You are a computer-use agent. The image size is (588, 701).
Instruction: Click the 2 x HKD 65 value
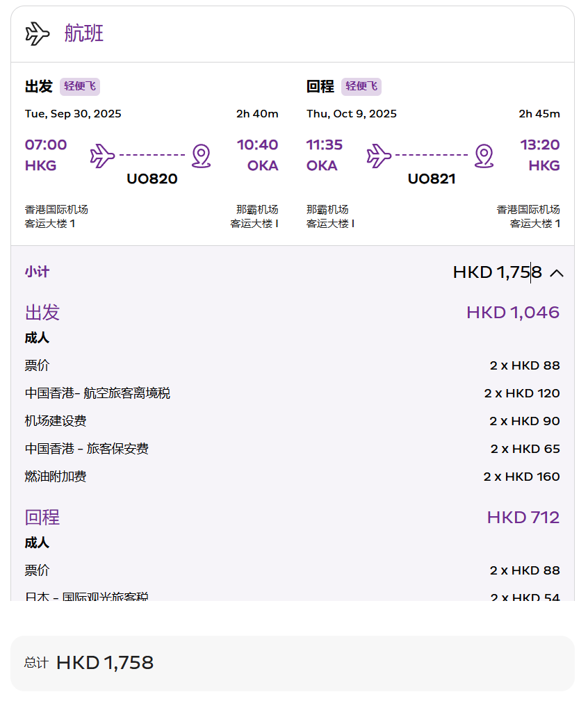525,449
